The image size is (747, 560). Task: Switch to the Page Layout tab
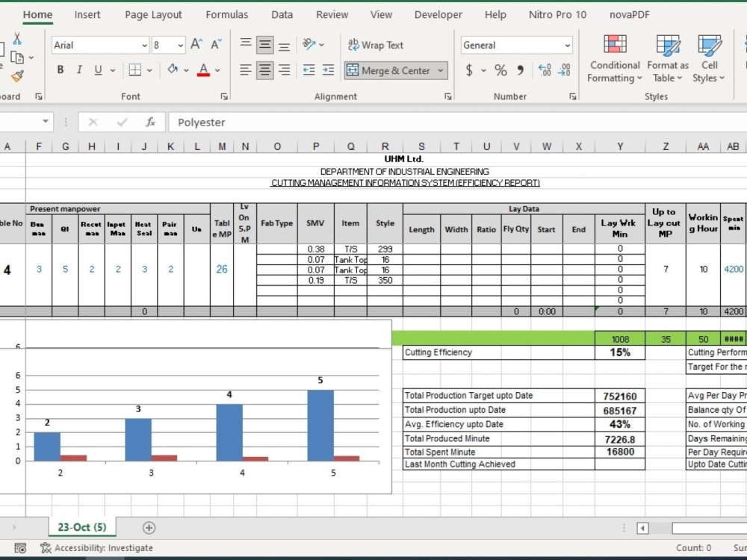click(x=153, y=15)
